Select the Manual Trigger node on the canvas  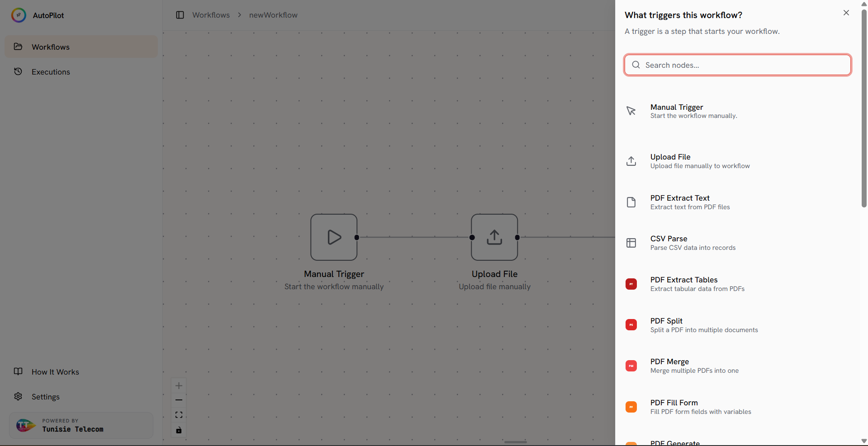(334, 237)
